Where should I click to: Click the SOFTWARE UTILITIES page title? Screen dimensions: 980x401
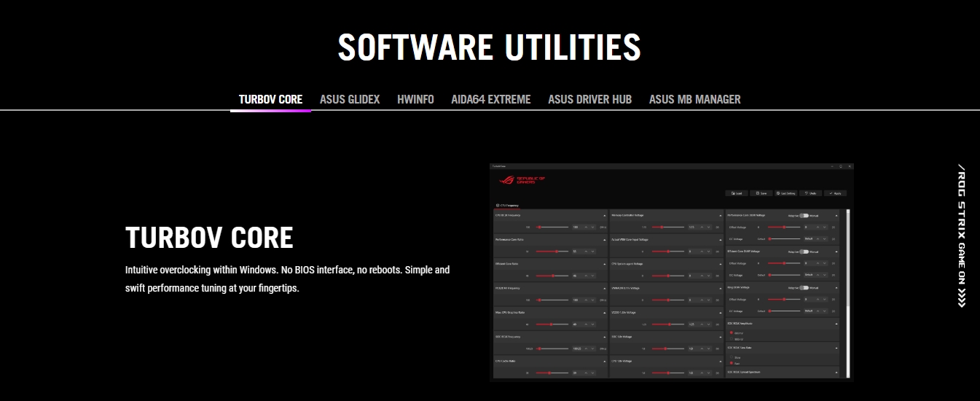(490, 47)
